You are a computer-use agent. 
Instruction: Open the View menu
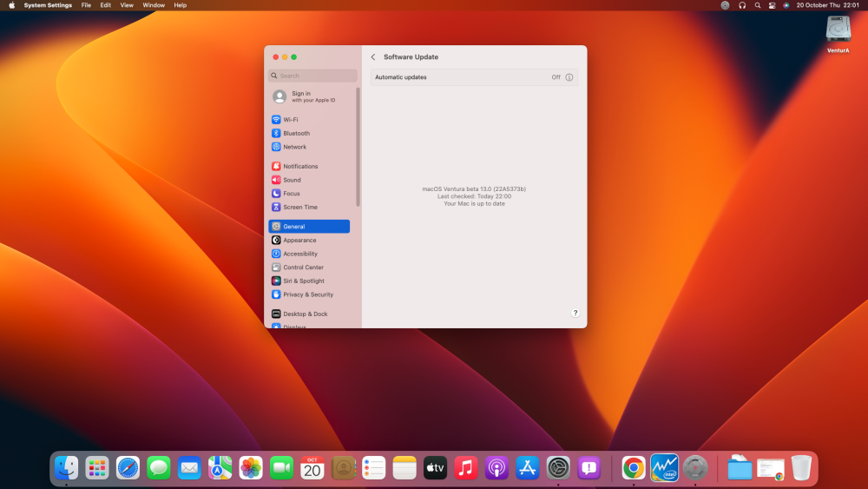click(x=127, y=5)
